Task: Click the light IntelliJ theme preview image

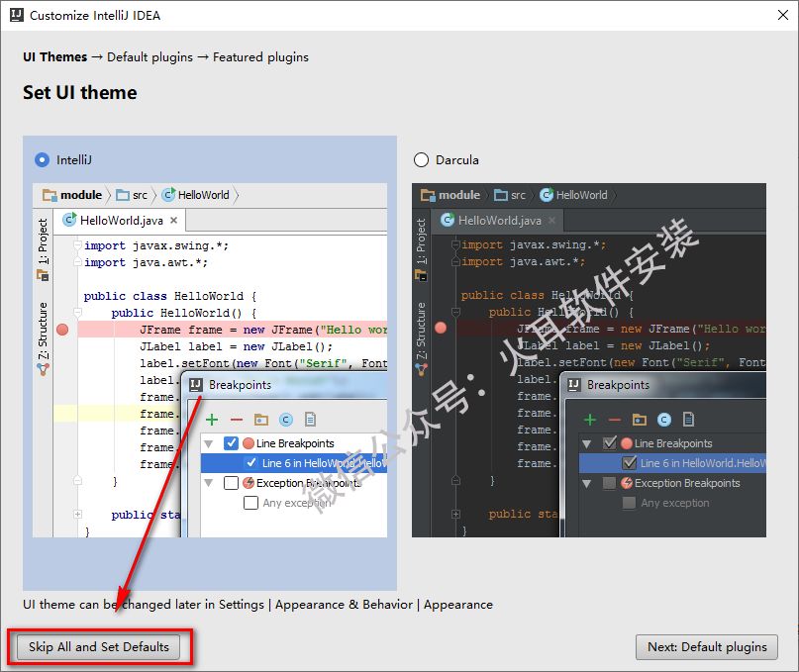Action: [210, 359]
